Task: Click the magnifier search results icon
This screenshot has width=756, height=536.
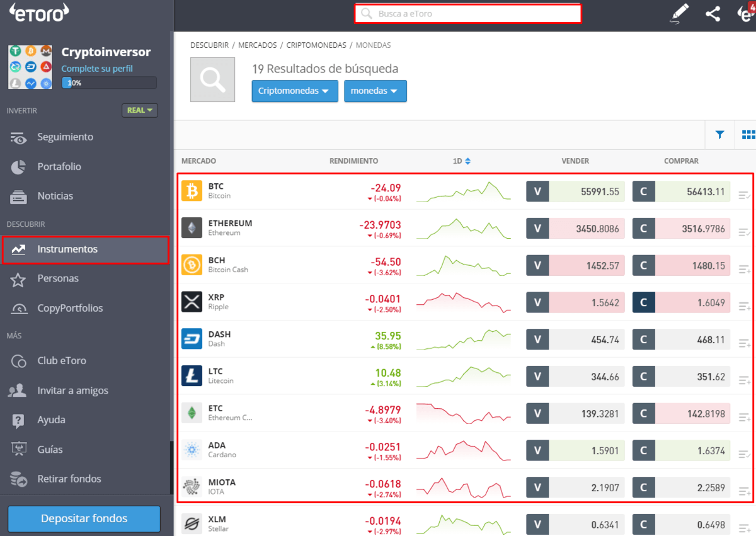Action: (212, 79)
